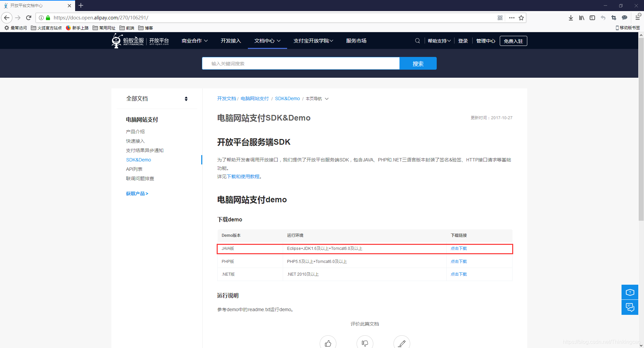The height and width of the screenshot is (348, 644).
Task: Click the pencil feedback icon
Action: pyautogui.click(x=402, y=343)
